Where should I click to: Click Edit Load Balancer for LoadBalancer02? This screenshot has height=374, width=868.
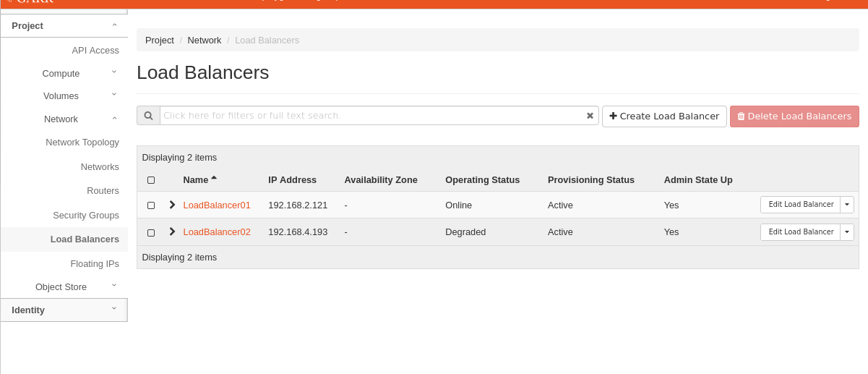click(x=800, y=232)
